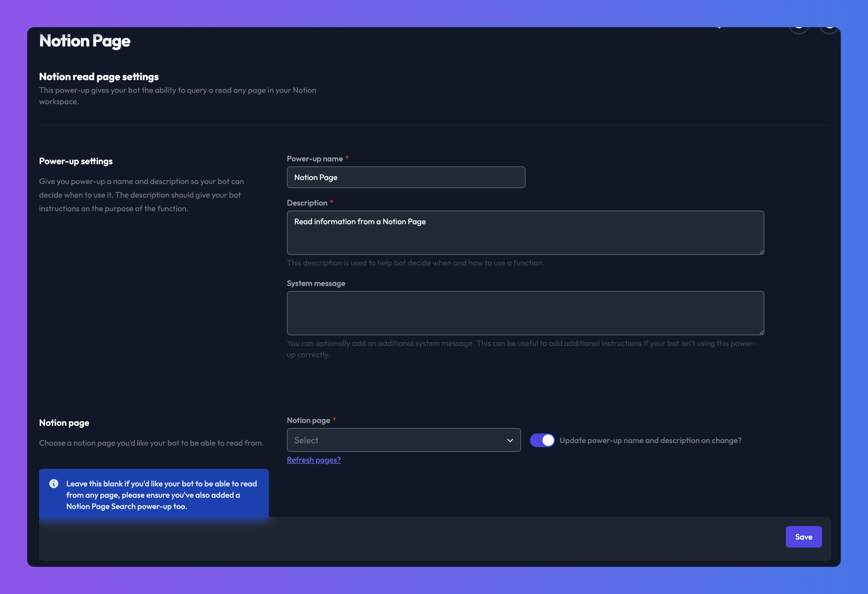Click the info icon in the blue notice

coord(54,484)
